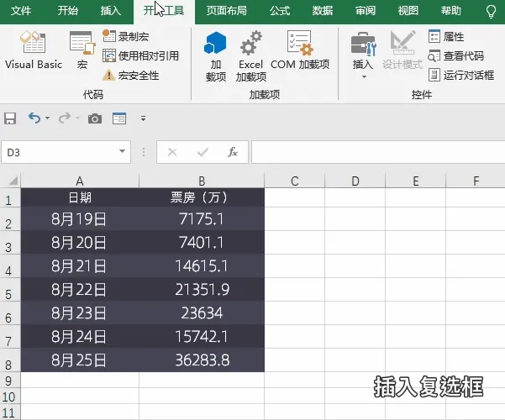The height and width of the screenshot is (420, 505).
Task: Confirm entry with checkmark button
Action: [203, 152]
